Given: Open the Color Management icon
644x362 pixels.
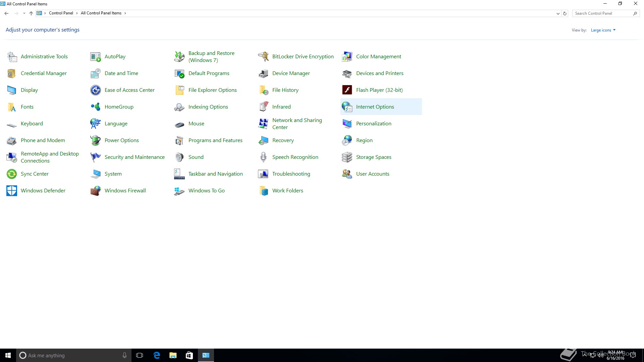Looking at the screenshot, I should (x=347, y=57).
